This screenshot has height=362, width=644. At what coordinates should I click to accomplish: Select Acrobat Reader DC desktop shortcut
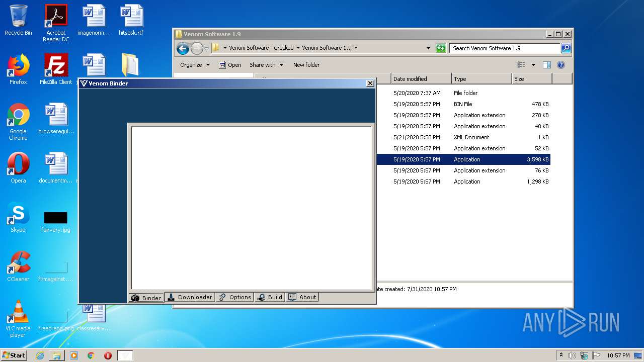tap(56, 23)
